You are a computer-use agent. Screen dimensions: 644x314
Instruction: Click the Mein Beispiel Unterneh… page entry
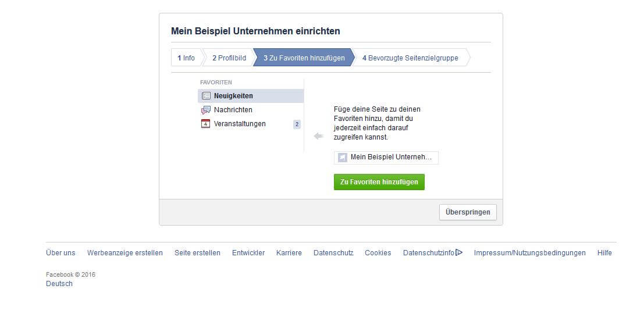[x=386, y=158]
